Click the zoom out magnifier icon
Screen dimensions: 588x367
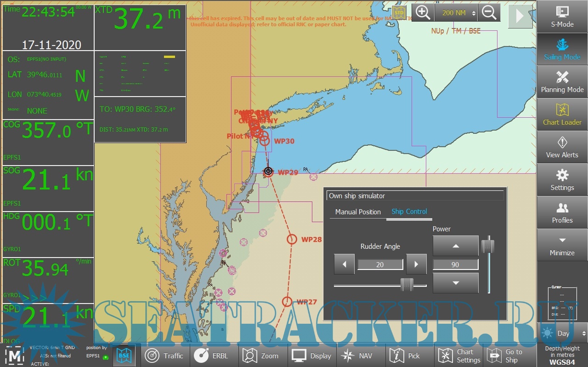tap(489, 13)
